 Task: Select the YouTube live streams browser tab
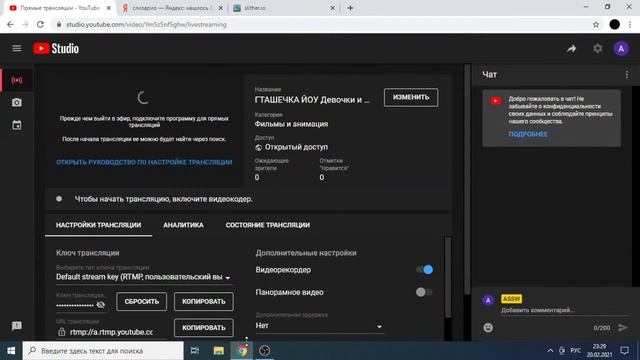click(59, 8)
